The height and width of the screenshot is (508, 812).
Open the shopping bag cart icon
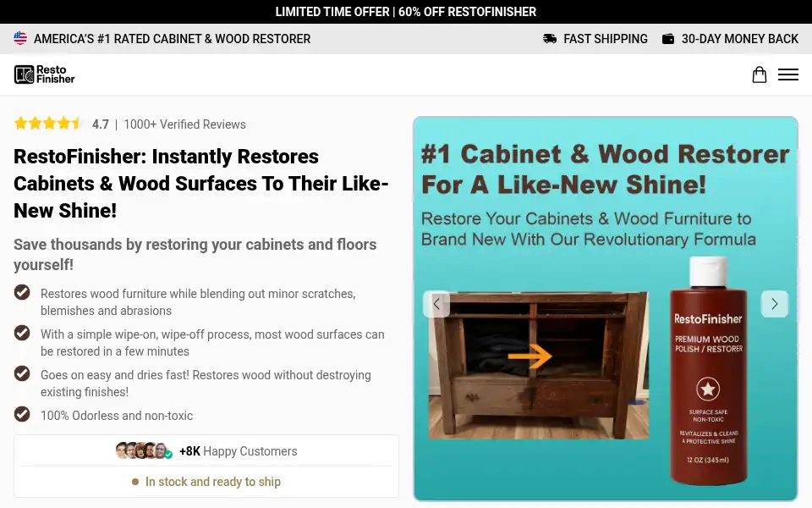pyautogui.click(x=760, y=75)
